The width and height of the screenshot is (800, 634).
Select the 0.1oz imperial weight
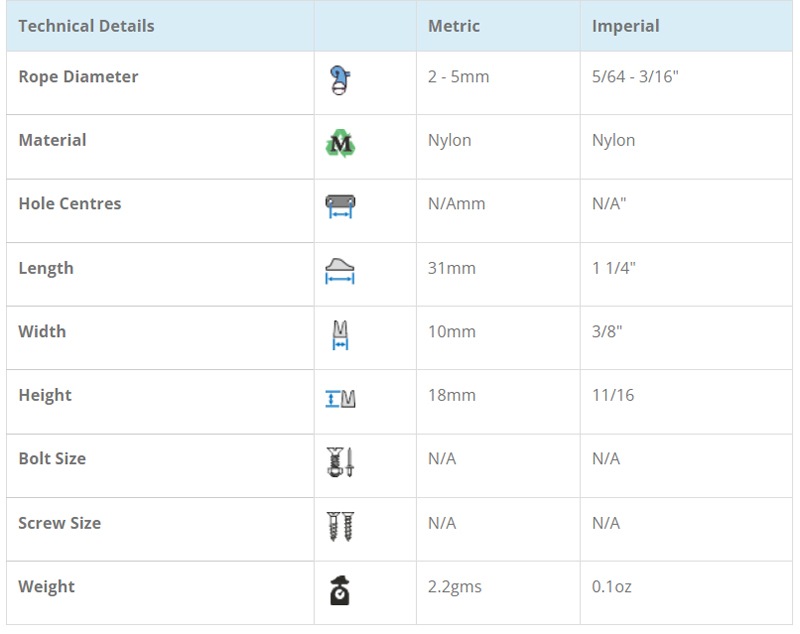(x=614, y=586)
